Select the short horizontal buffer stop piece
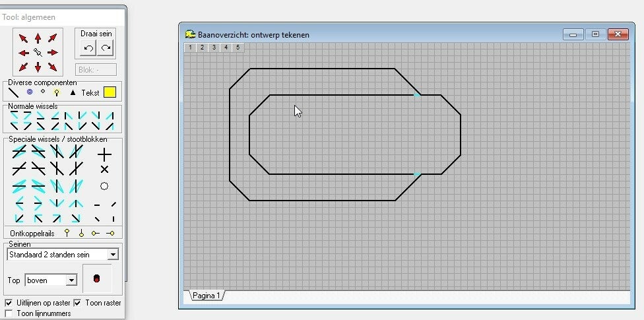 pyautogui.click(x=96, y=205)
